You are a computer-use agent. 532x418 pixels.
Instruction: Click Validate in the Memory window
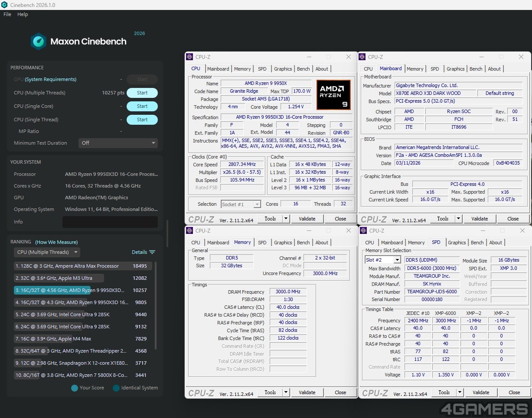click(307, 392)
